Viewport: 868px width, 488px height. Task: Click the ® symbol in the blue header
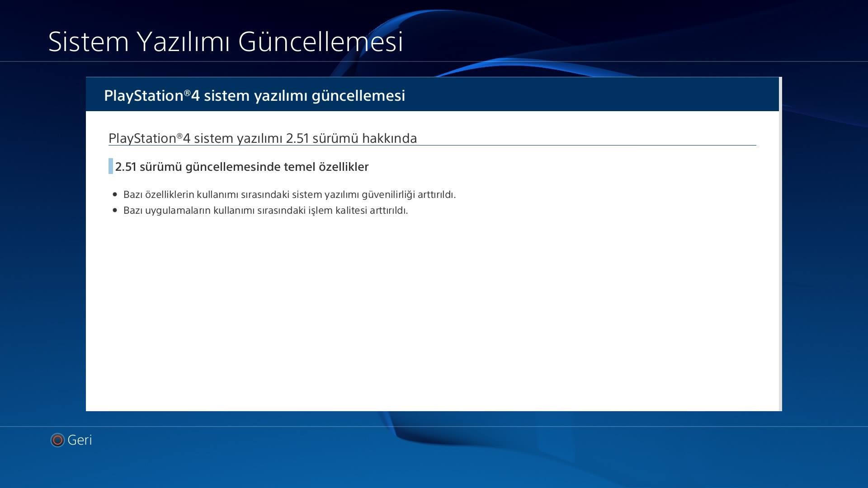coord(187,93)
